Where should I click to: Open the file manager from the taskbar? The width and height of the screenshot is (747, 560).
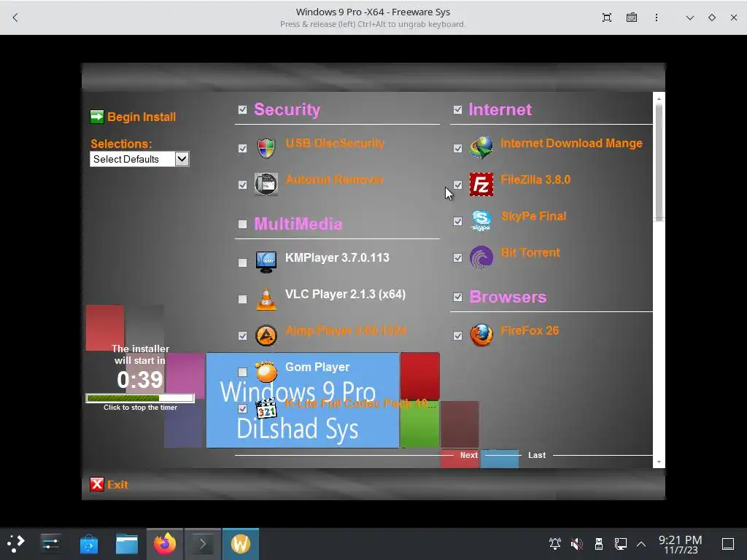click(x=127, y=544)
